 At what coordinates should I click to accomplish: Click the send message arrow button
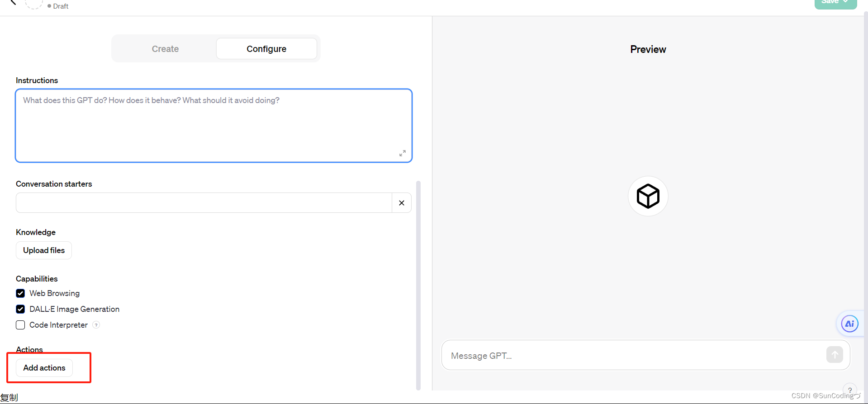[835, 355]
